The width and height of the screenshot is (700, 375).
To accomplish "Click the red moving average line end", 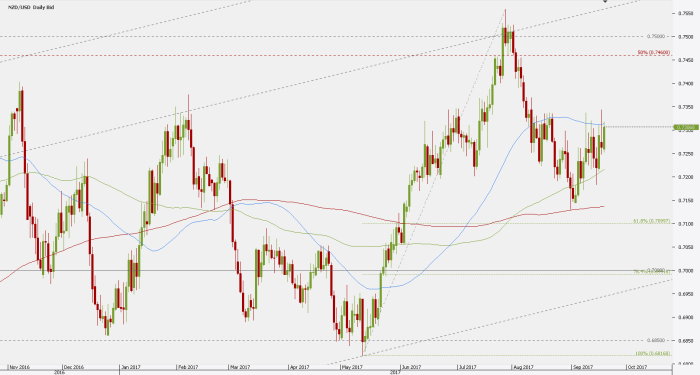I will coord(603,206).
